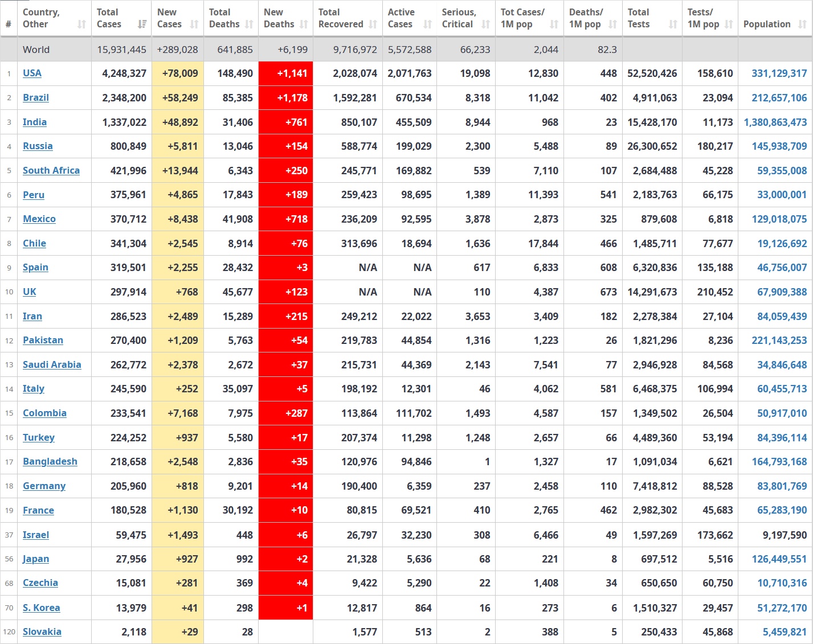
Task: Open the USA country link
Action: coord(32,73)
